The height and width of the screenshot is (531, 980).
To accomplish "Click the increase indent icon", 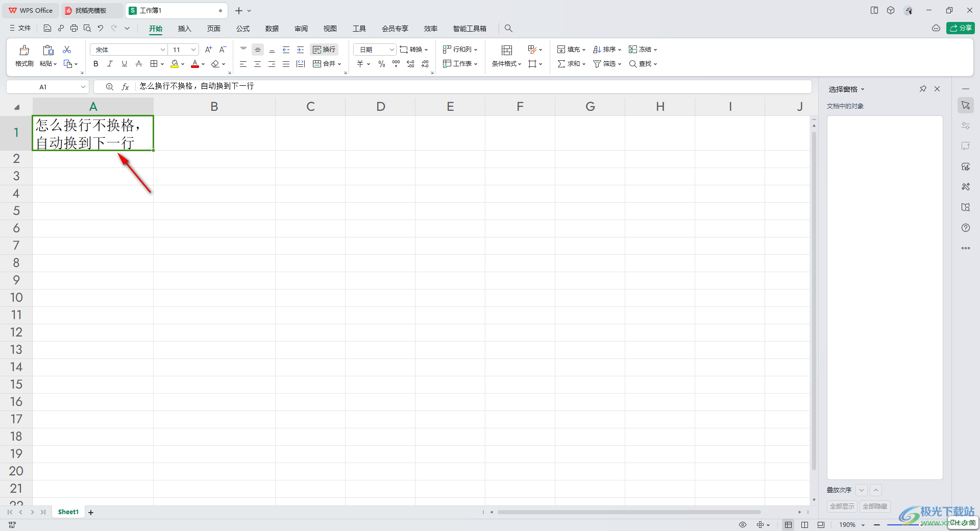I will coord(301,50).
